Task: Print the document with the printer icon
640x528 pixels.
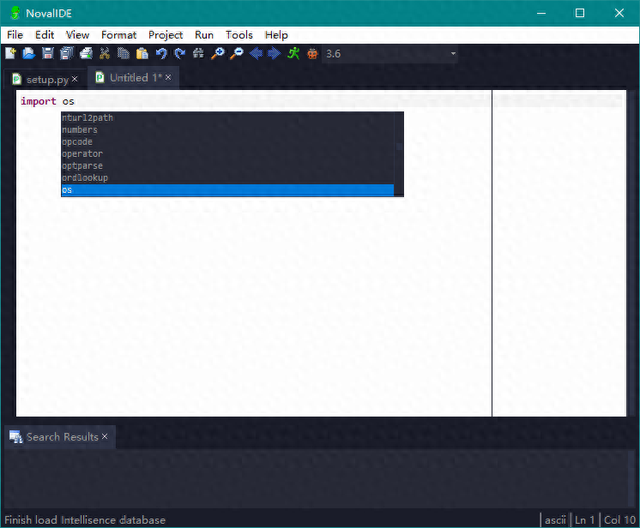Action: click(x=86, y=53)
